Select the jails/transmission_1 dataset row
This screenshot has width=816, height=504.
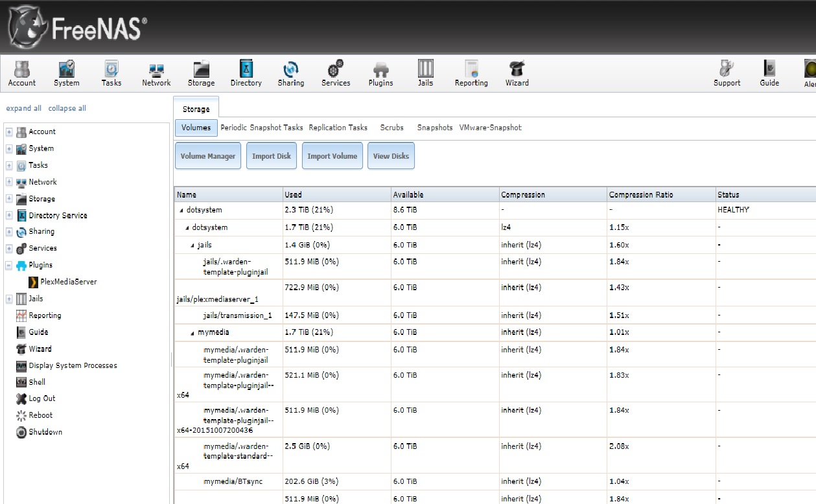pos(495,315)
